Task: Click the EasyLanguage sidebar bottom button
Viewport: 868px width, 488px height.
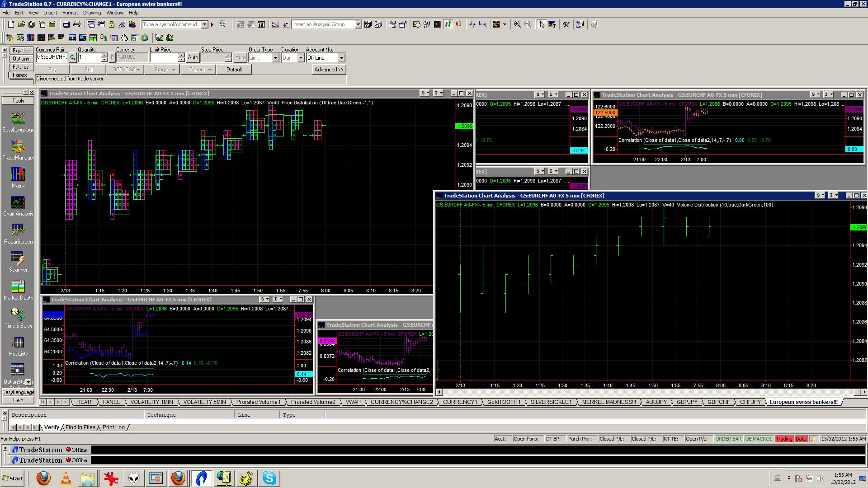Action: (18, 392)
